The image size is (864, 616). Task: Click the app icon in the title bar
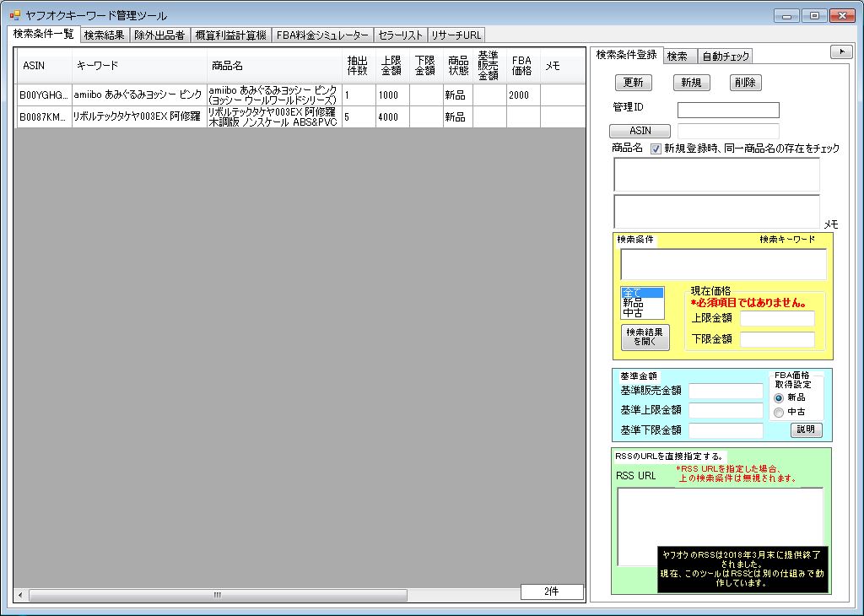tap(15, 15)
